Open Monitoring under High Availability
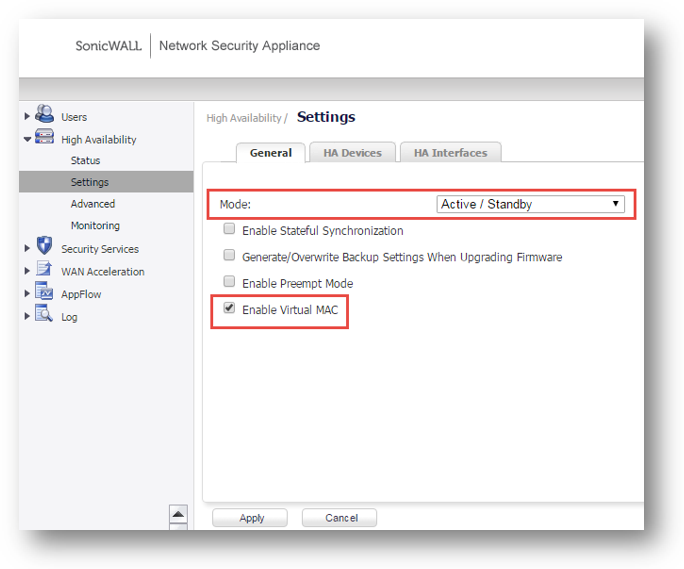The image size is (684, 569). click(95, 226)
